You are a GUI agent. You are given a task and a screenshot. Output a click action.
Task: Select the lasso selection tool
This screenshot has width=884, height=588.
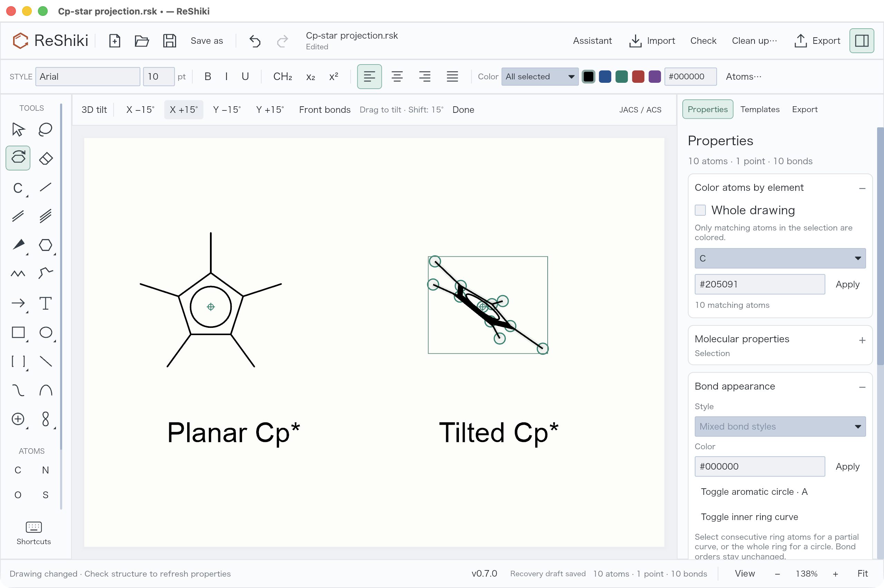[45, 129]
